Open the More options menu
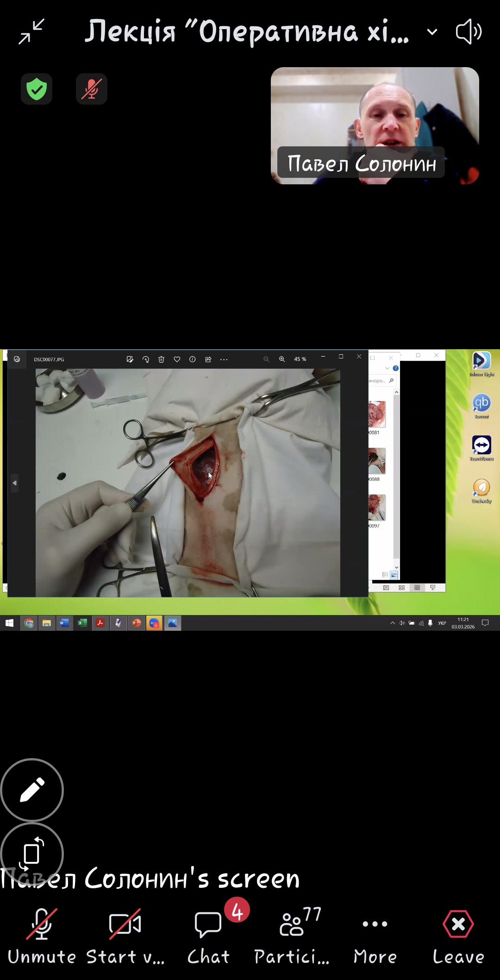Image resolution: width=500 pixels, height=980 pixels. (x=375, y=936)
